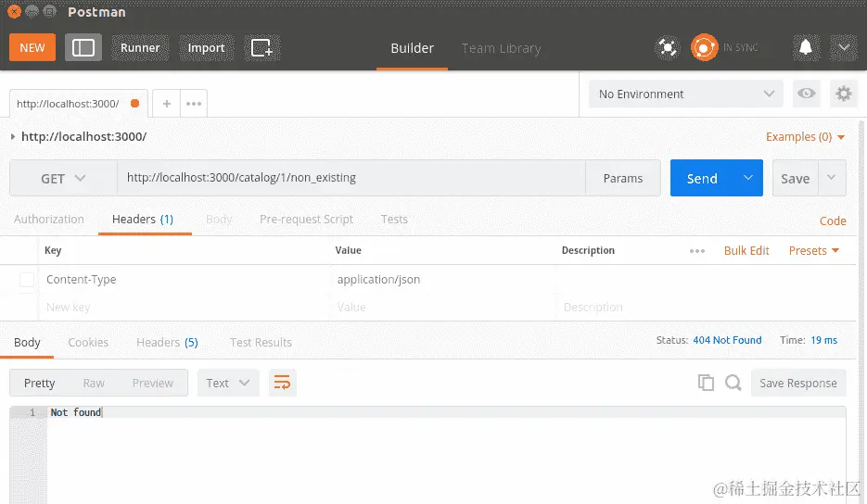Open the Presets dropdown

tap(814, 251)
